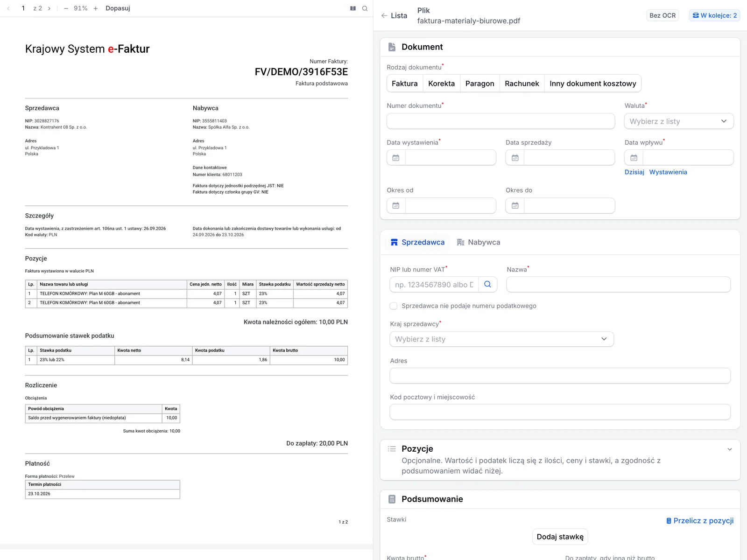The width and height of the screenshot is (747, 560).
Task: Click the PDF page number field
Action: (x=23, y=8)
